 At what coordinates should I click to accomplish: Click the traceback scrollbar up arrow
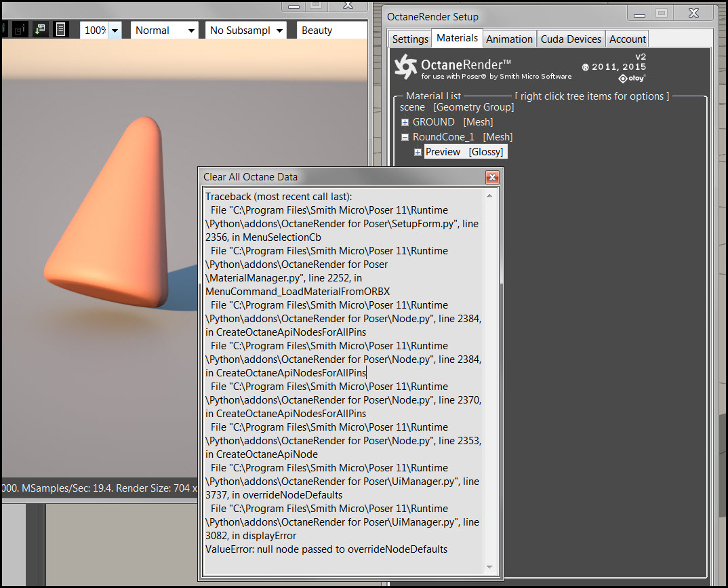click(489, 196)
